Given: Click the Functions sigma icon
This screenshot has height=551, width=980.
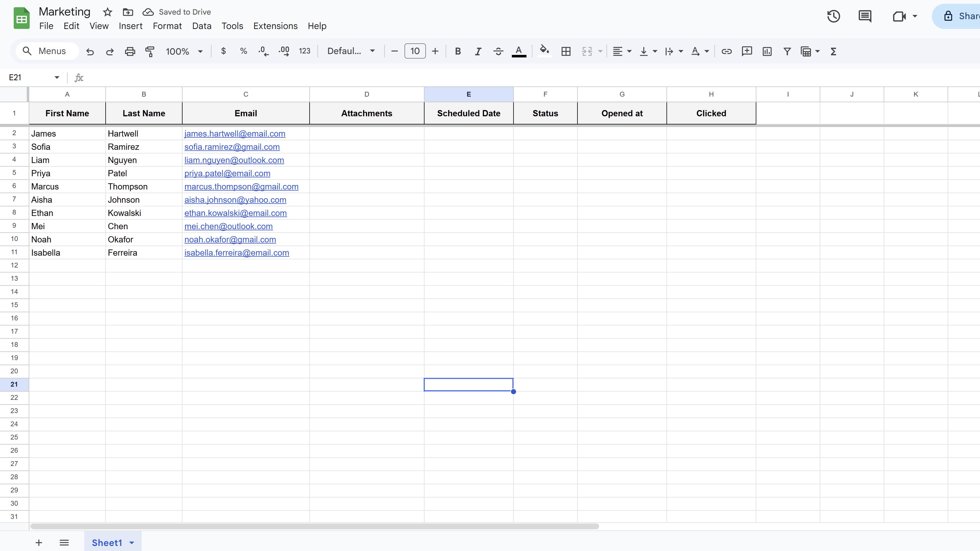Looking at the screenshot, I should pos(833,51).
